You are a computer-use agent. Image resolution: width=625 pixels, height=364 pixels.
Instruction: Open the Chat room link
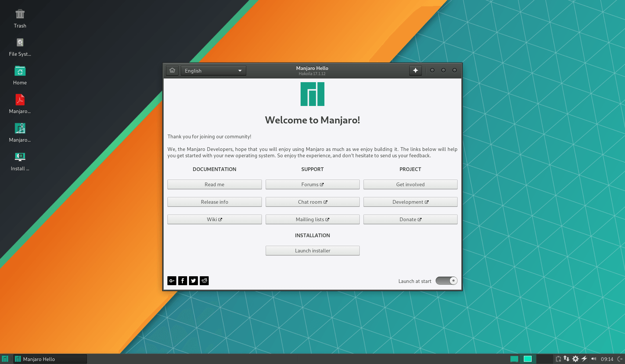tap(312, 202)
